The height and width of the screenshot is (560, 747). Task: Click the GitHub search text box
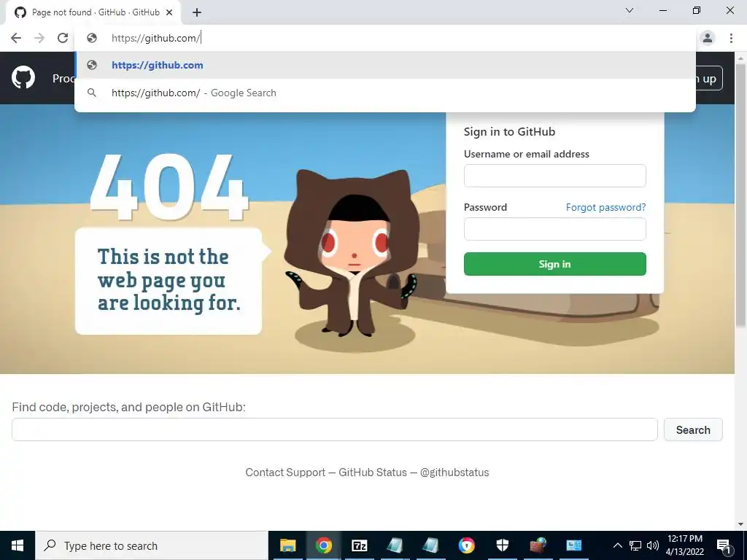coord(334,429)
